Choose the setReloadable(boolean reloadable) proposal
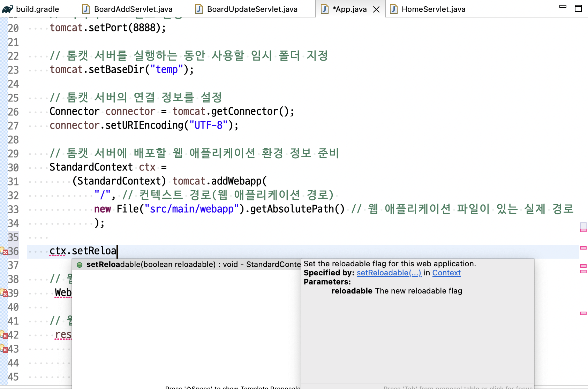 (187, 265)
